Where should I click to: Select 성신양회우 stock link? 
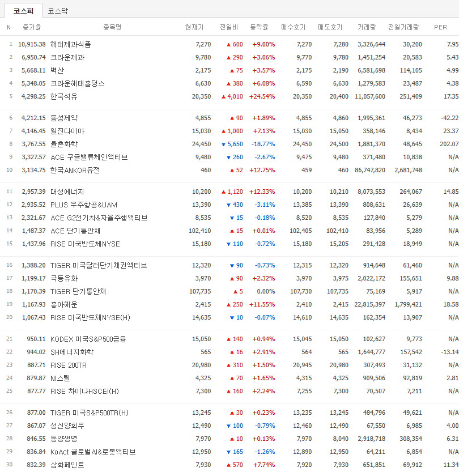coord(67,426)
